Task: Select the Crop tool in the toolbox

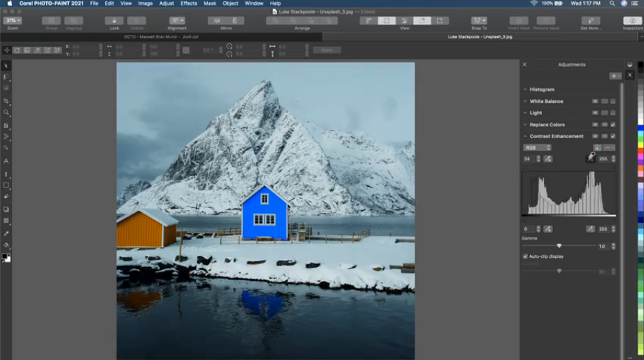Action: (x=6, y=101)
